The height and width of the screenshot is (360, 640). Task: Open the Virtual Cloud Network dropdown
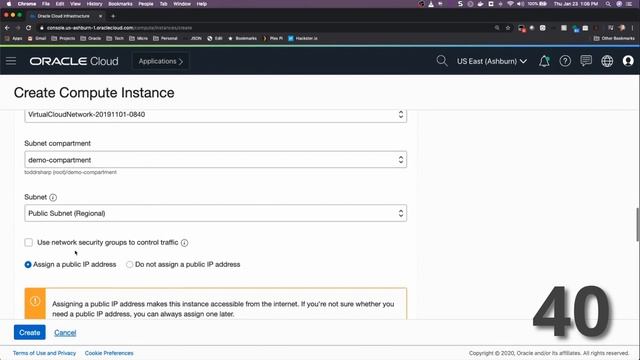coord(216,115)
